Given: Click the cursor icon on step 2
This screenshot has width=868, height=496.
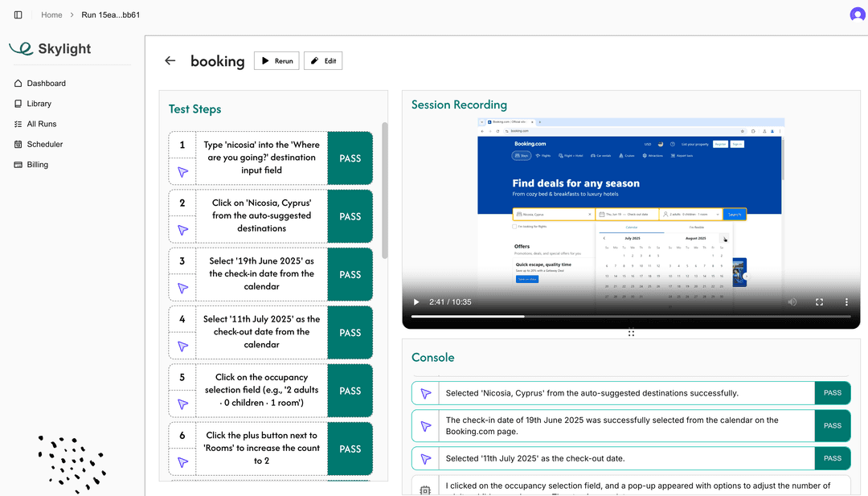Looking at the screenshot, I should [182, 230].
